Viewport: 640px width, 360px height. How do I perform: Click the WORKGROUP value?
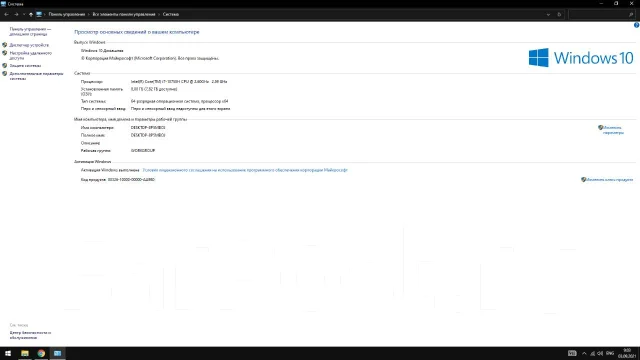pyautogui.click(x=143, y=150)
